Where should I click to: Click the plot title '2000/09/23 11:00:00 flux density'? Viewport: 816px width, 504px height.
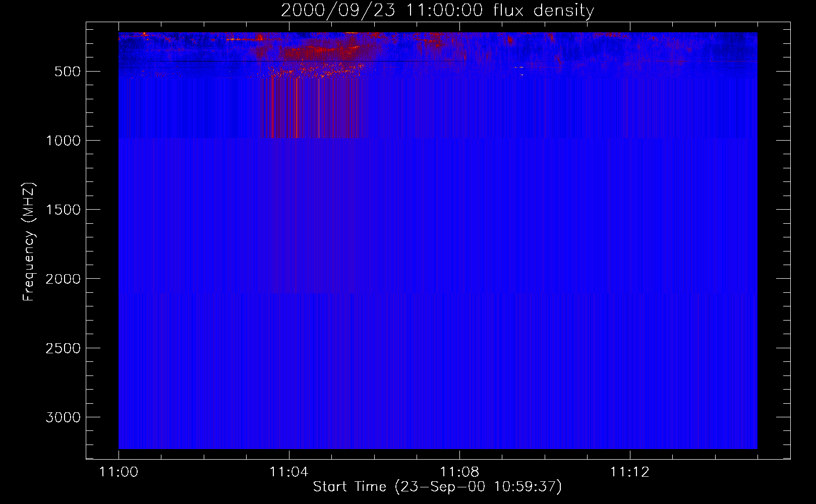[437, 11]
